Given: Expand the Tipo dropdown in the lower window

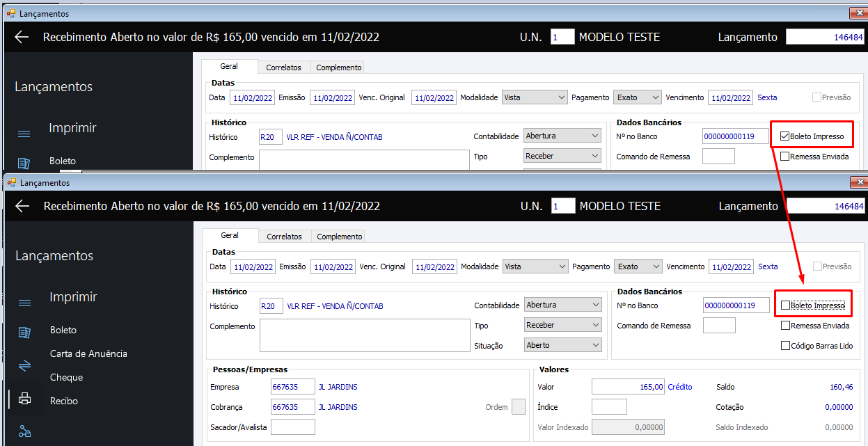Looking at the screenshot, I should tap(562, 325).
